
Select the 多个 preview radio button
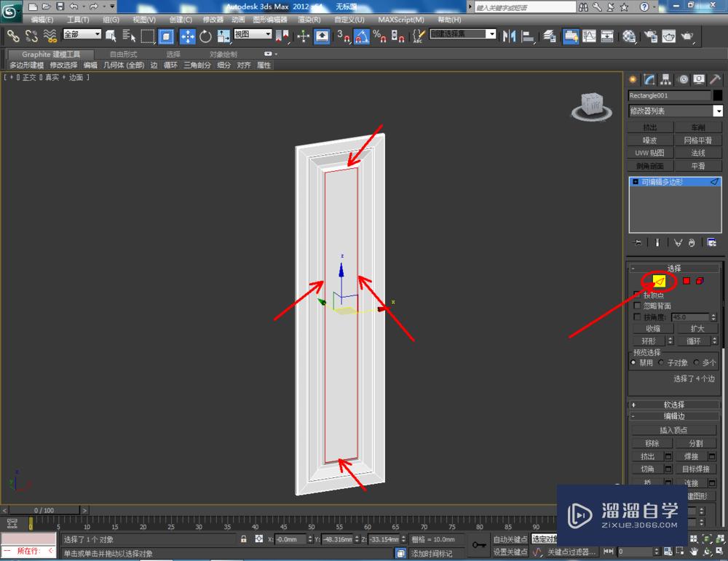click(695, 362)
